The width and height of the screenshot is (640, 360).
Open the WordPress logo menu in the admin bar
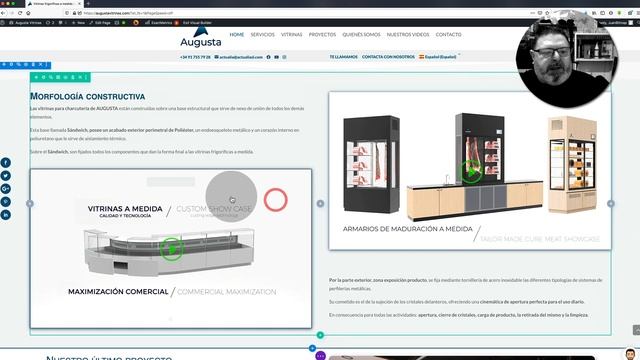(3, 23)
